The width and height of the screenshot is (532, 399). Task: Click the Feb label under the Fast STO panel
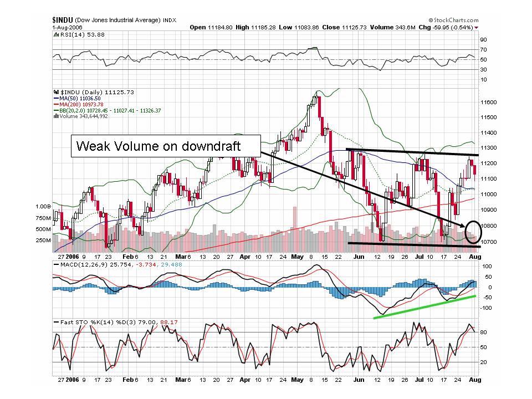pos(128,380)
